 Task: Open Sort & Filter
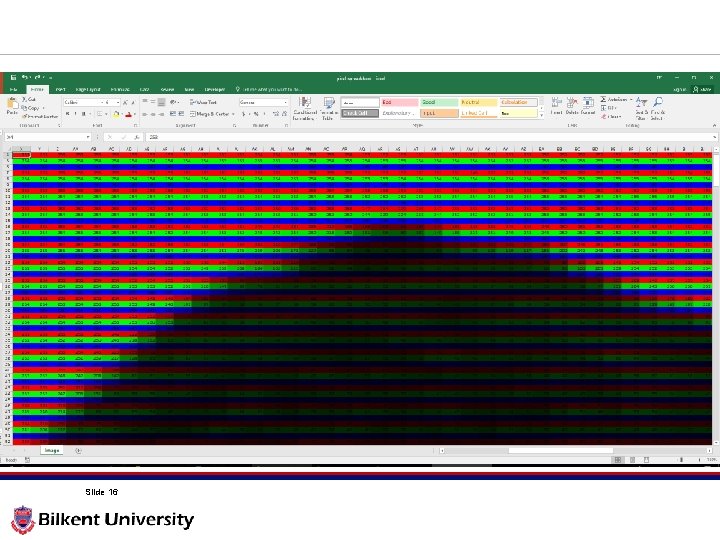point(641,109)
